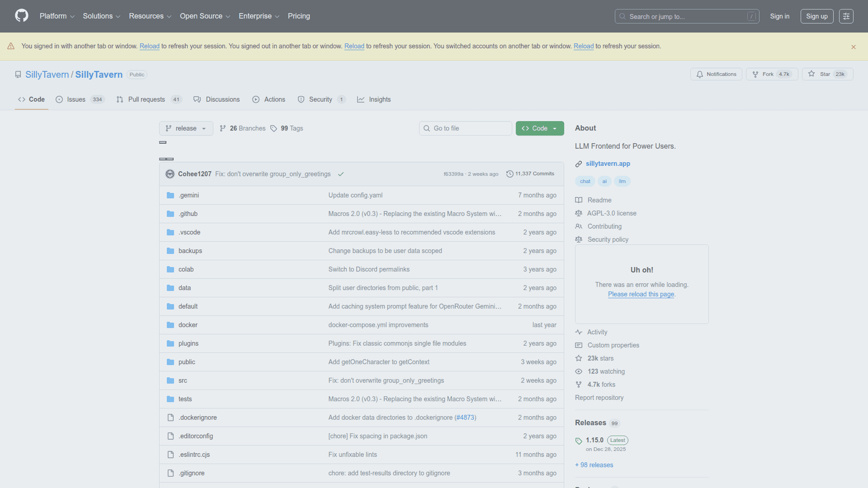Click the tag icon for 99 Tags
This screenshot has width=868, height=488.
pyautogui.click(x=274, y=129)
